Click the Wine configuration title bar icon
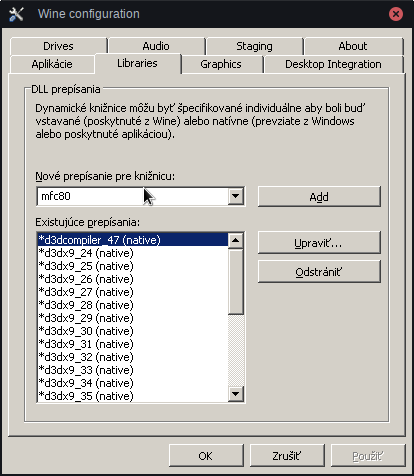Image resolution: width=414 pixels, height=476 pixels. tap(16, 14)
